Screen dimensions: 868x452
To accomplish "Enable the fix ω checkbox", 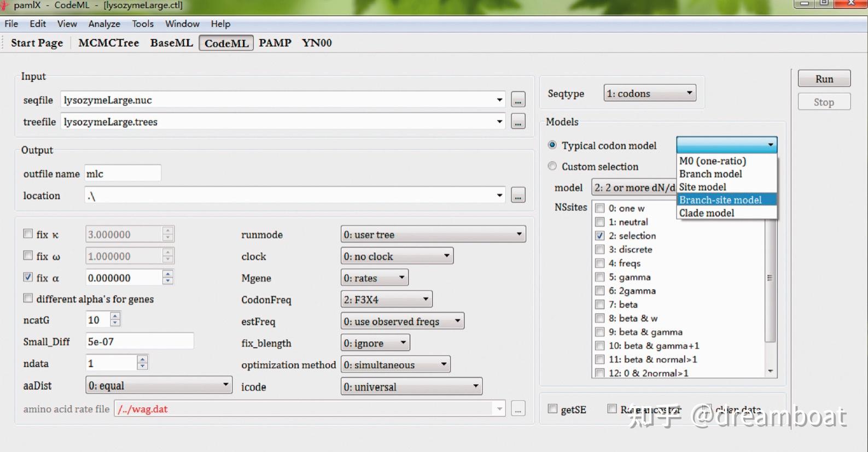I will (x=28, y=256).
